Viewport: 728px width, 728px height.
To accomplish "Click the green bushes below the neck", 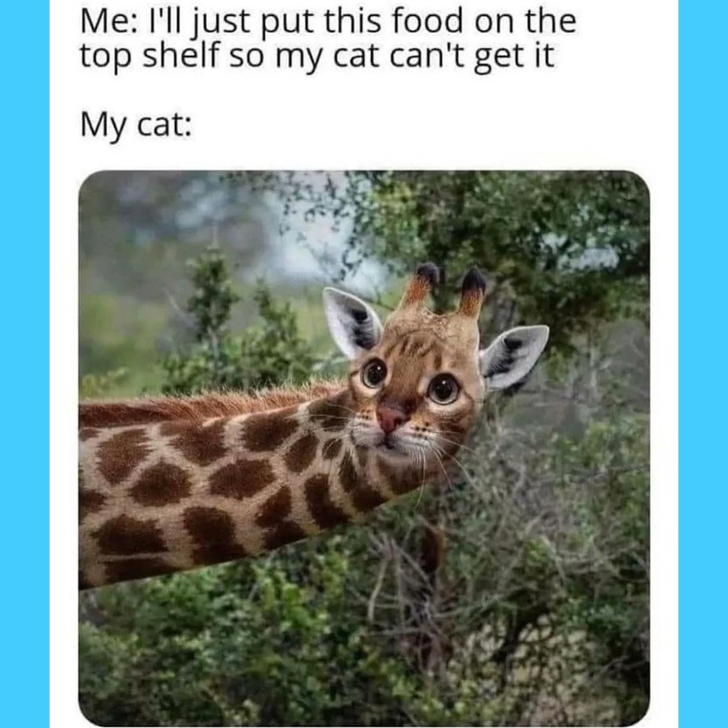I will [x=325, y=650].
